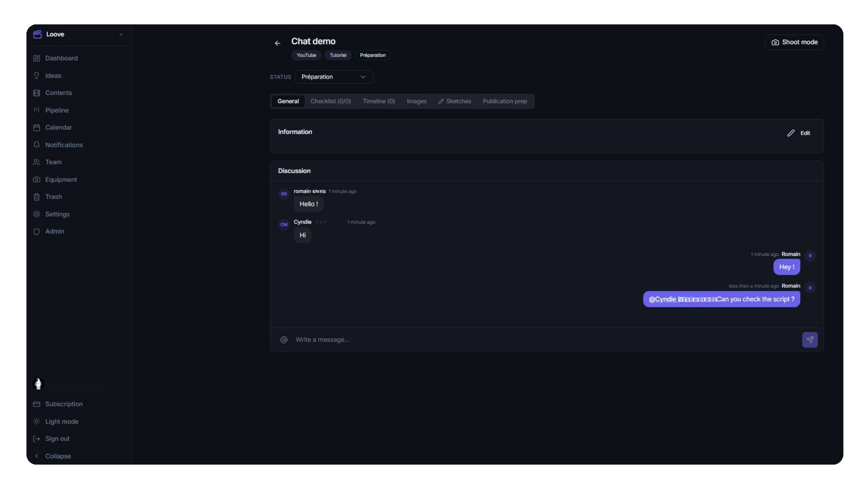868x488 pixels.
Task: Open the Trash bin in sidebar
Action: pyautogui.click(x=53, y=197)
